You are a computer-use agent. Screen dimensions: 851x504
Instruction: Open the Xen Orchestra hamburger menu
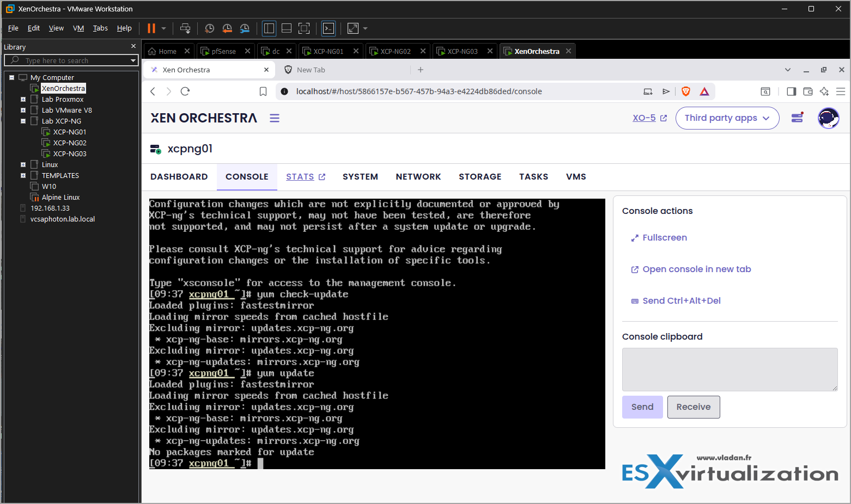click(275, 118)
